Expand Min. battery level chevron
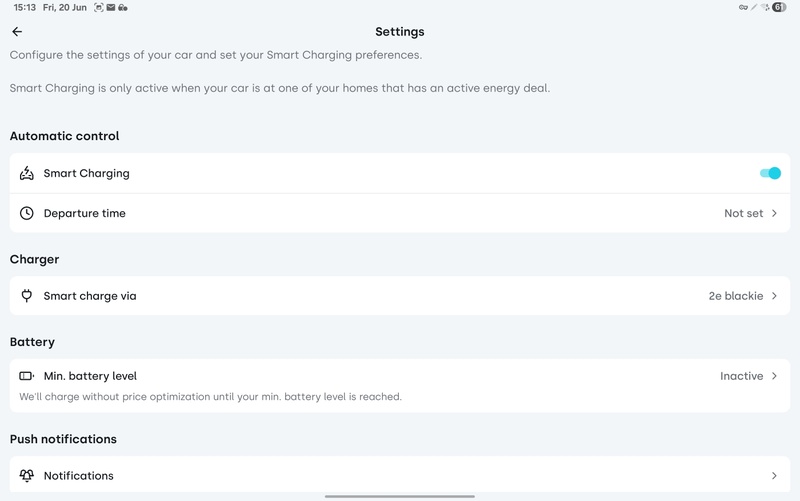Image resolution: width=800 pixels, height=501 pixels. click(x=775, y=376)
